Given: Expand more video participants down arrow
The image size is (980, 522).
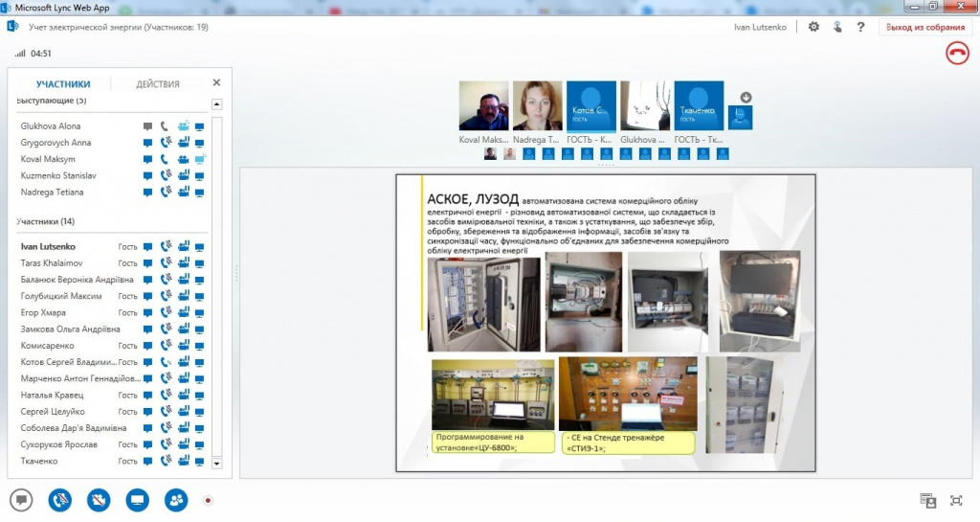Looking at the screenshot, I should (746, 98).
